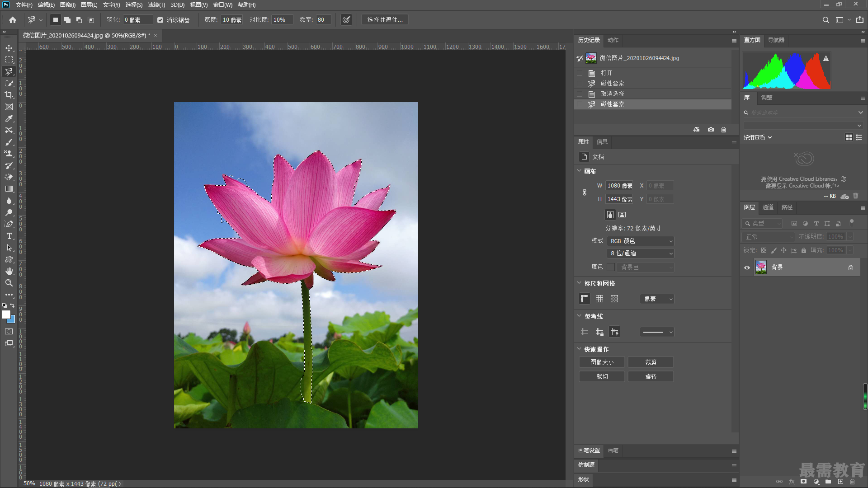Select the Magnetic Lasso tool in toolbar
The image size is (868, 488).
(x=9, y=71)
